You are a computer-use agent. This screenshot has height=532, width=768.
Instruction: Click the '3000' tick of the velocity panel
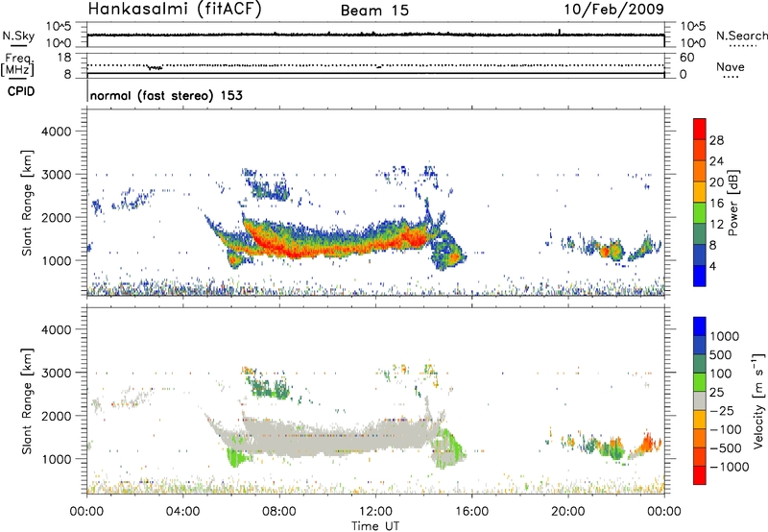[x=57, y=373]
